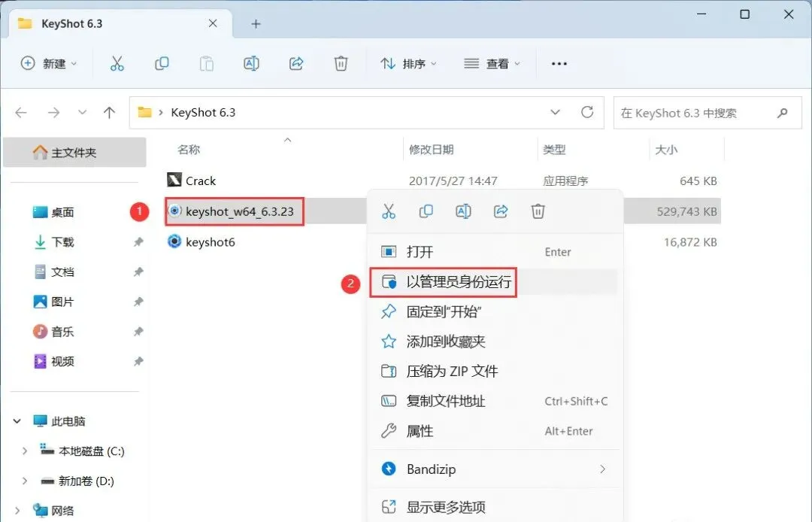
Task: Click the Delete icon in the context menu
Action: [x=538, y=211]
